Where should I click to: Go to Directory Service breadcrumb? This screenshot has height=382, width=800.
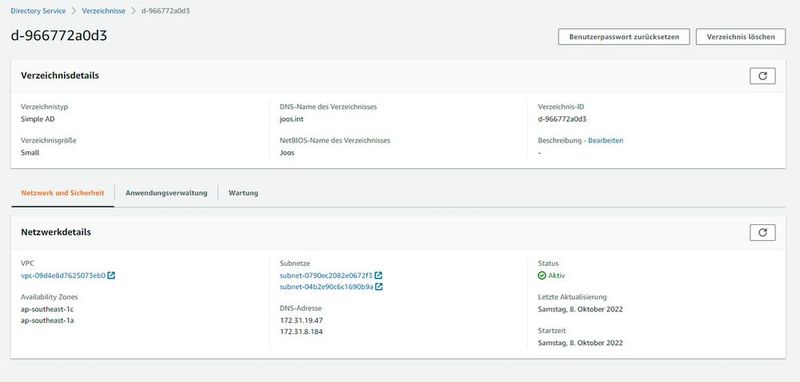38,11
